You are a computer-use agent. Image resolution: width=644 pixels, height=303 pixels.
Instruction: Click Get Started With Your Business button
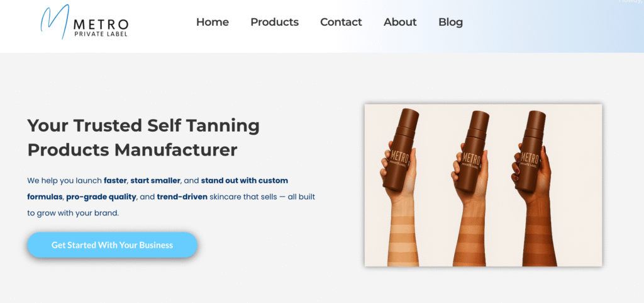click(x=112, y=245)
